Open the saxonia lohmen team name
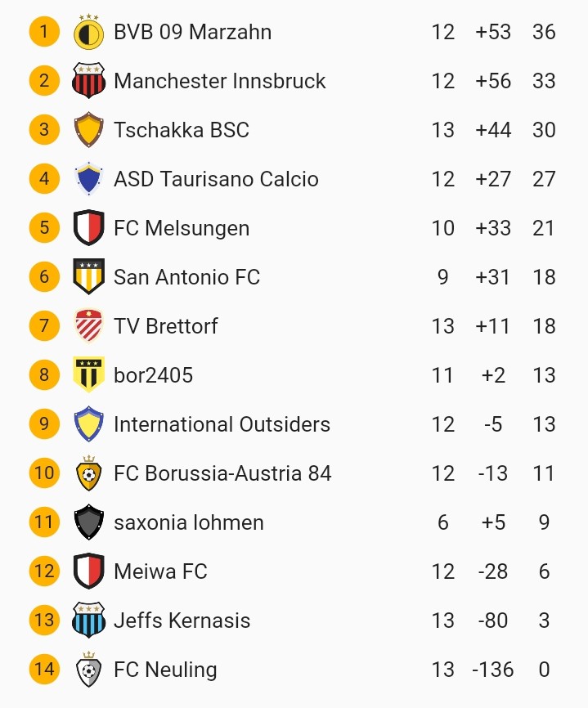Viewport: 588px width, 708px height. [x=188, y=522]
